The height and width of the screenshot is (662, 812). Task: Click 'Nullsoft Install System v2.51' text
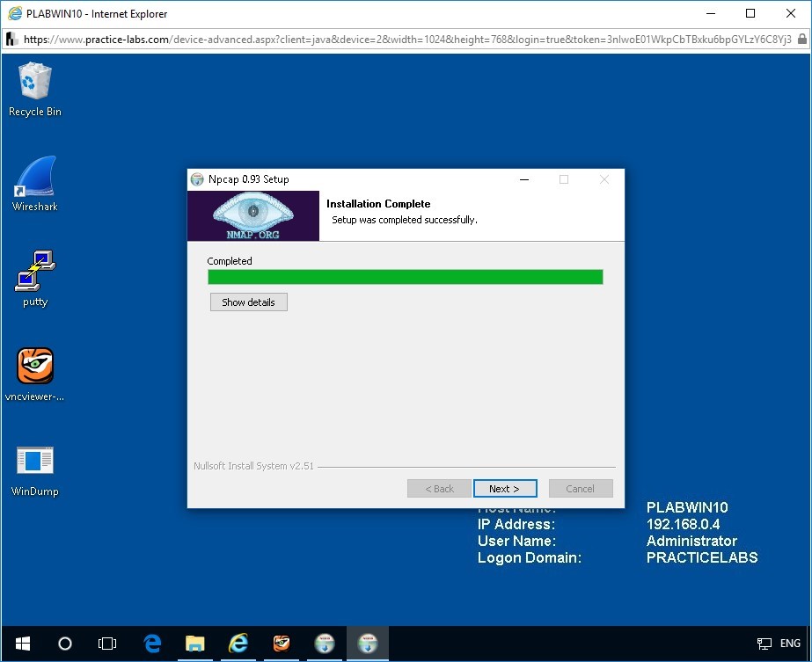[x=253, y=466]
